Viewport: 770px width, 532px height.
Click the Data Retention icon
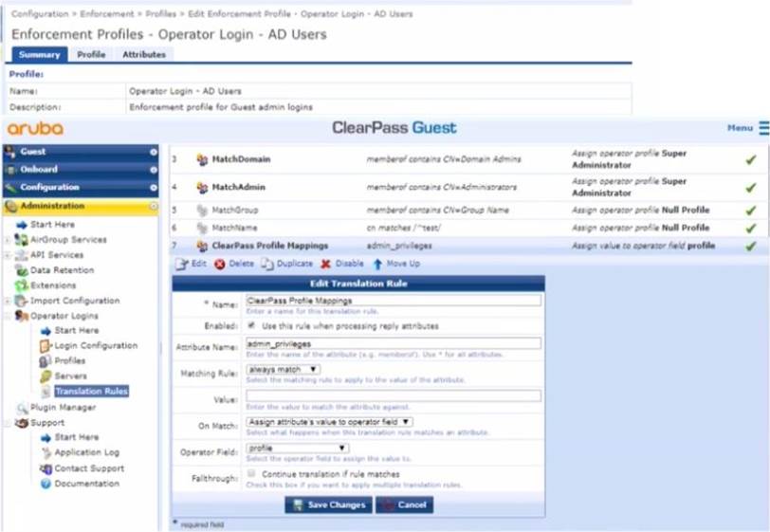point(21,270)
